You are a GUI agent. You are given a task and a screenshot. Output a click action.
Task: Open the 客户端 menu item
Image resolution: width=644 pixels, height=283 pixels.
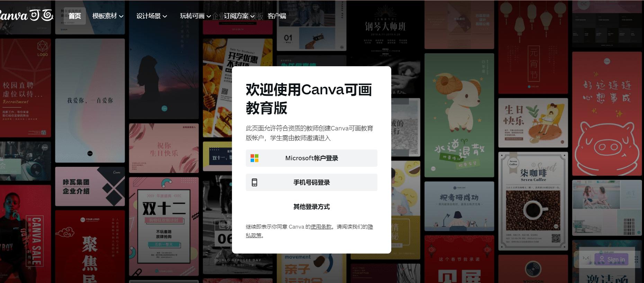click(277, 16)
